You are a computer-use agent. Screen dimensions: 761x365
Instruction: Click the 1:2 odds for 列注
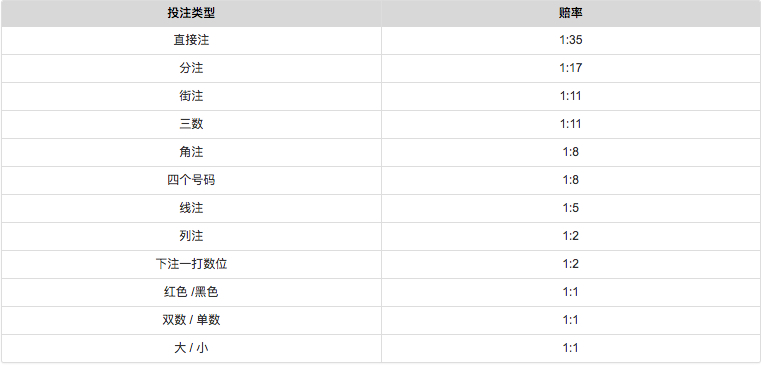click(x=571, y=236)
